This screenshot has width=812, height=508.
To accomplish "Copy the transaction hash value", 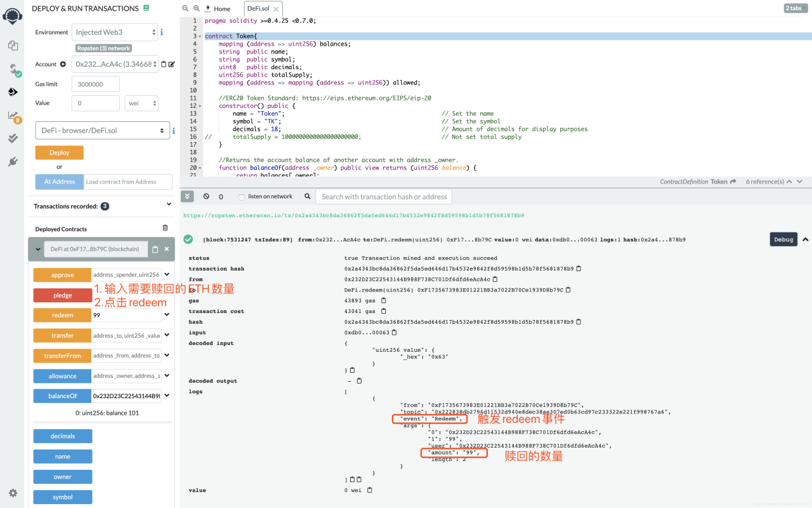I will tap(579, 269).
